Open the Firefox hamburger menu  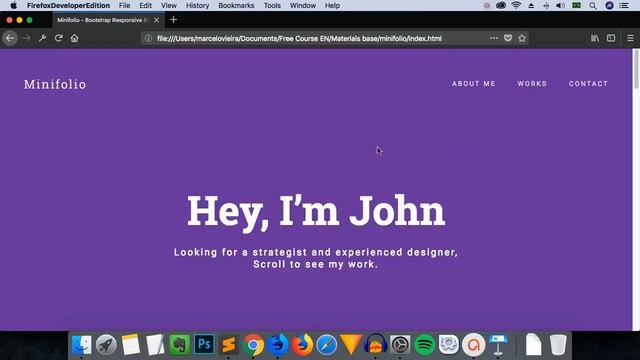[631, 38]
